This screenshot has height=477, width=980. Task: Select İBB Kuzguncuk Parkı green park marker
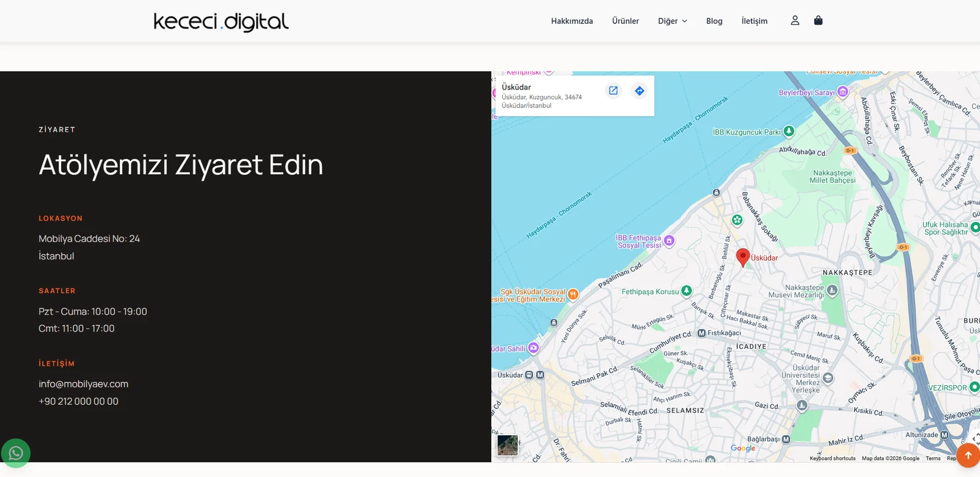point(789,131)
